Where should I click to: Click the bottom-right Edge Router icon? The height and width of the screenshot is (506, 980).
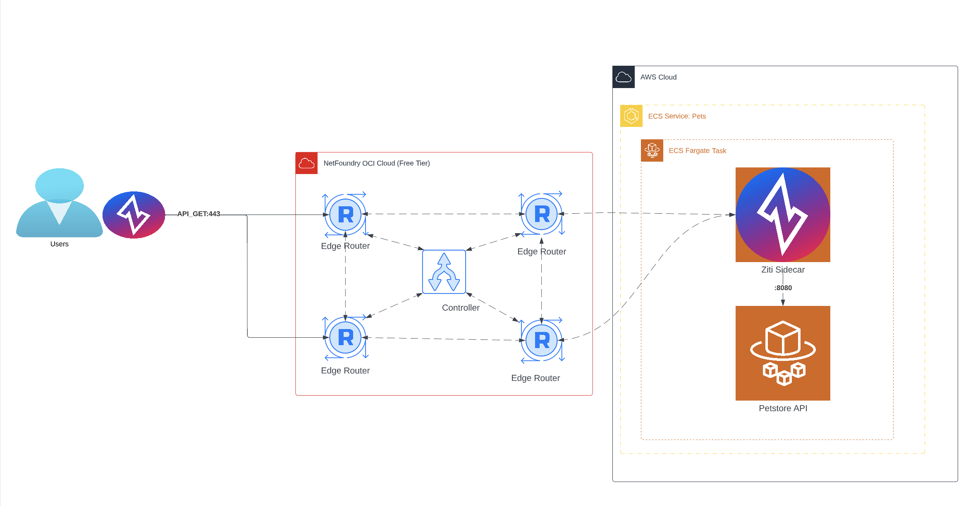click(x=541, y=340)
